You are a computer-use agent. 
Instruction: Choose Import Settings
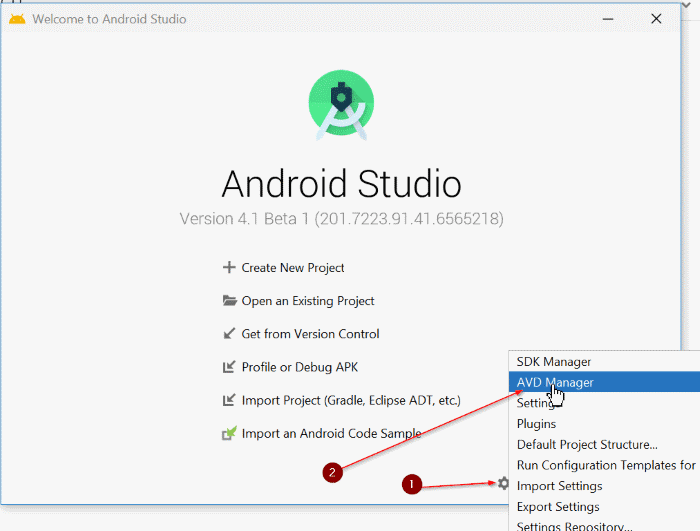[604, 486]
